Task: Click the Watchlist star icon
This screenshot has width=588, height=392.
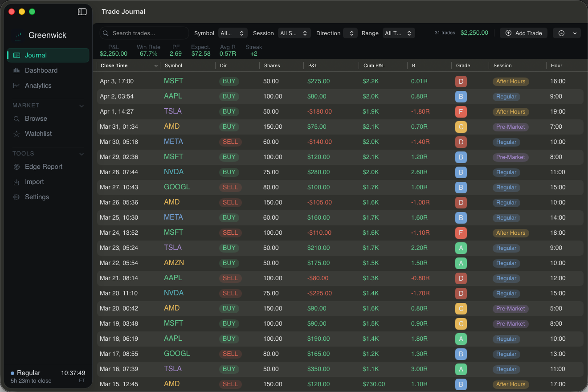Action: (x=16, y=134)
